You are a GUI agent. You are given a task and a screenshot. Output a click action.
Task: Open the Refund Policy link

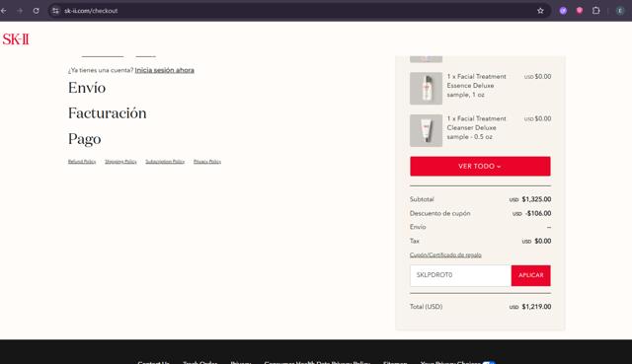82,162
